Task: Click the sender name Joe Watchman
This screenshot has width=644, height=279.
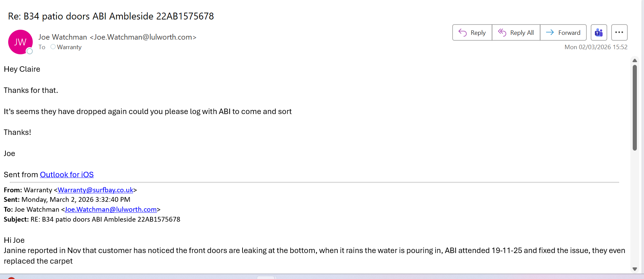Action: coord(63,37)
